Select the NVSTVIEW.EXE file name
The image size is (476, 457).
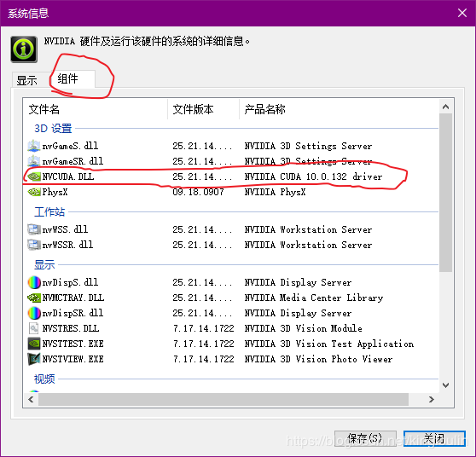coord(73,359)
